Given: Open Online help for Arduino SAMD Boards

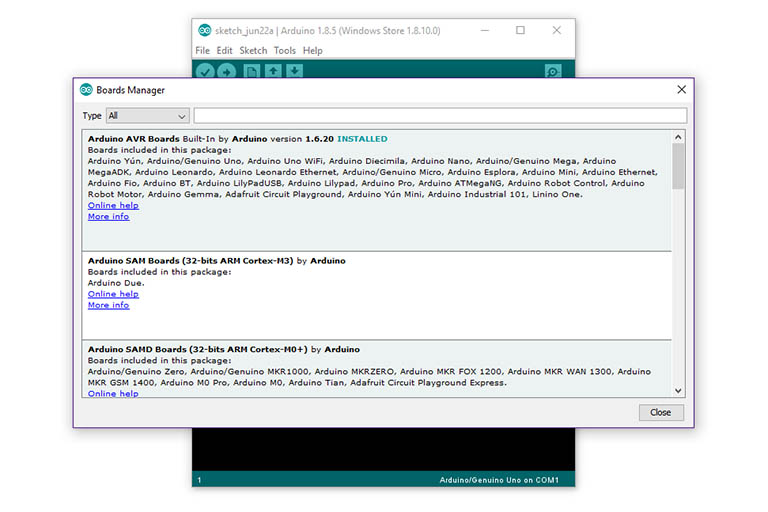Looking at the screenshot, I should click(113, 393).
